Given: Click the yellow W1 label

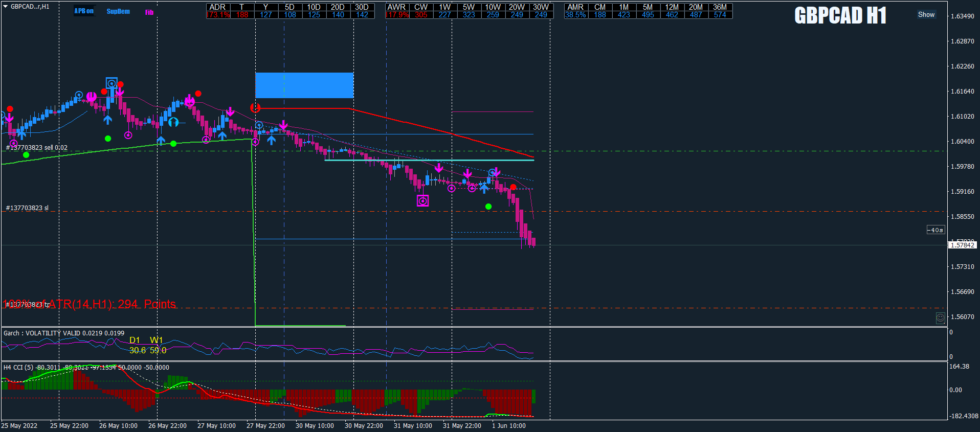Looking at the screenshot, I should 156,340.
